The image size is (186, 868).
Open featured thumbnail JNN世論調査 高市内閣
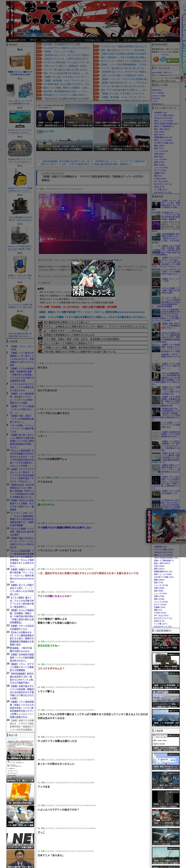(x=136, y=116)
